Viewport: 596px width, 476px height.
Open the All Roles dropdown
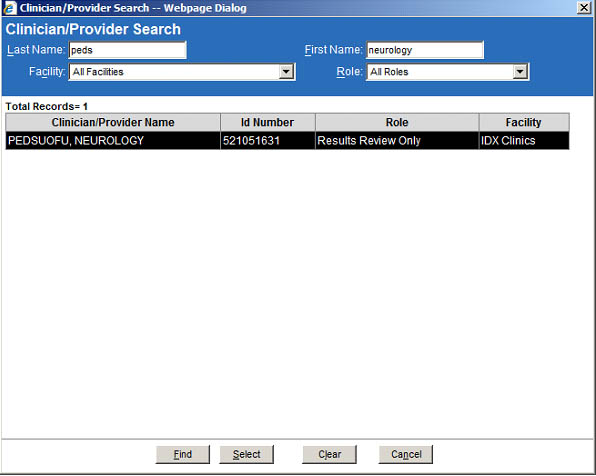click(x=447, y=72)
